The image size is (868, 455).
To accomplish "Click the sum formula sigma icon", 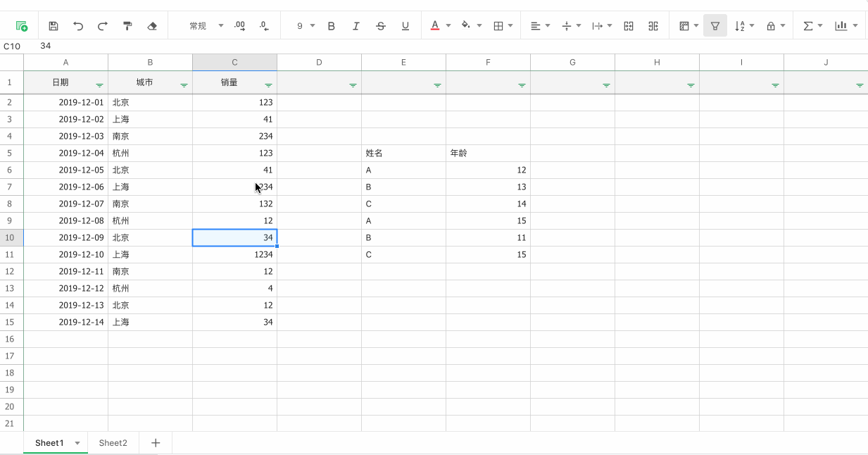I will 808,26.
